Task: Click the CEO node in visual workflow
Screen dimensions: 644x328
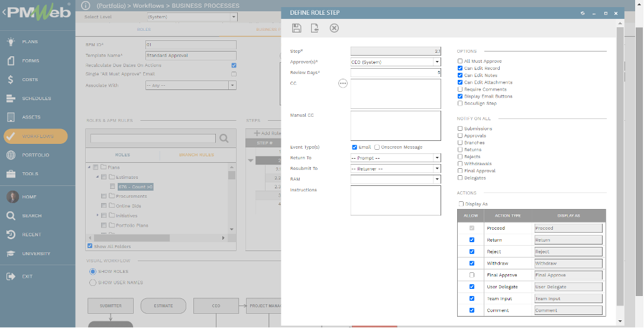Action: (216, 306)
